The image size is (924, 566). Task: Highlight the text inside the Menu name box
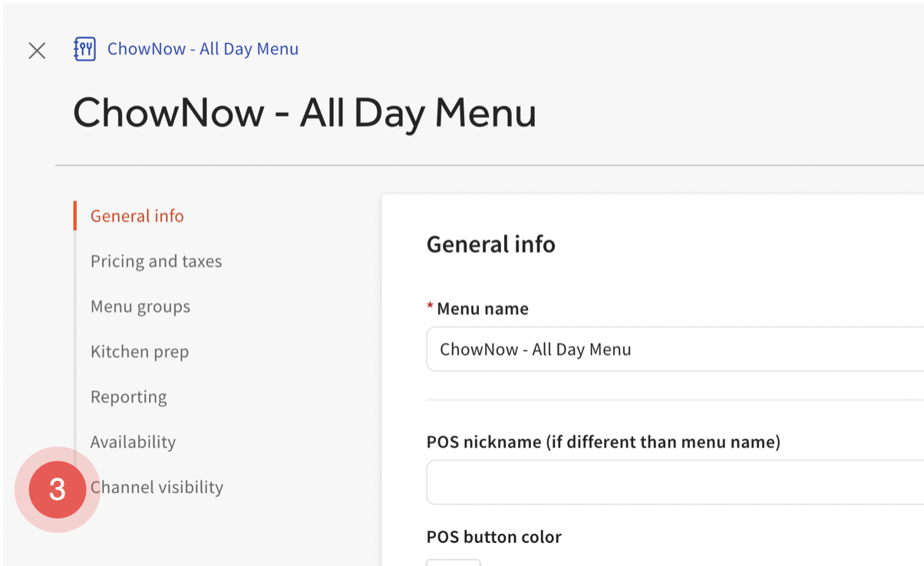click(x=535, y=349)
